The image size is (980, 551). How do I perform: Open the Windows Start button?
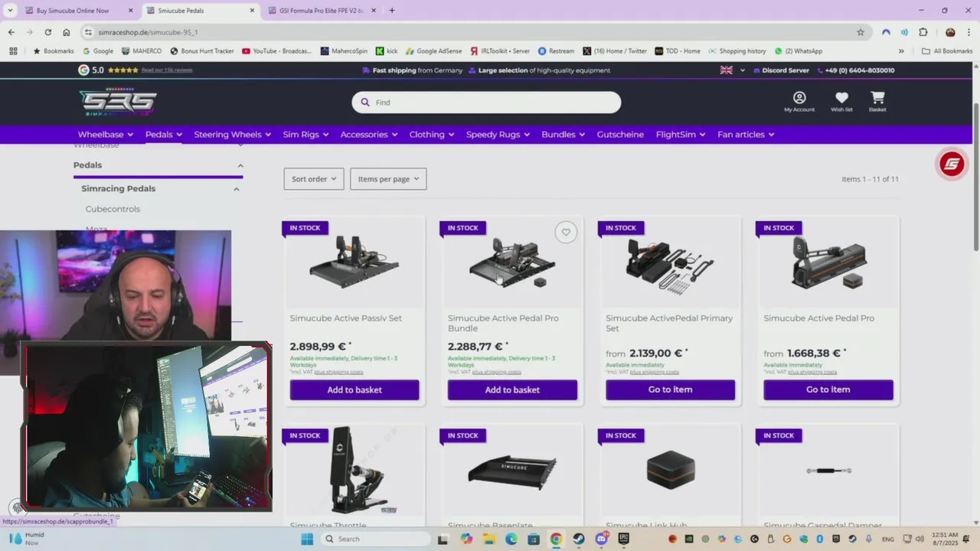click(307, 539)
